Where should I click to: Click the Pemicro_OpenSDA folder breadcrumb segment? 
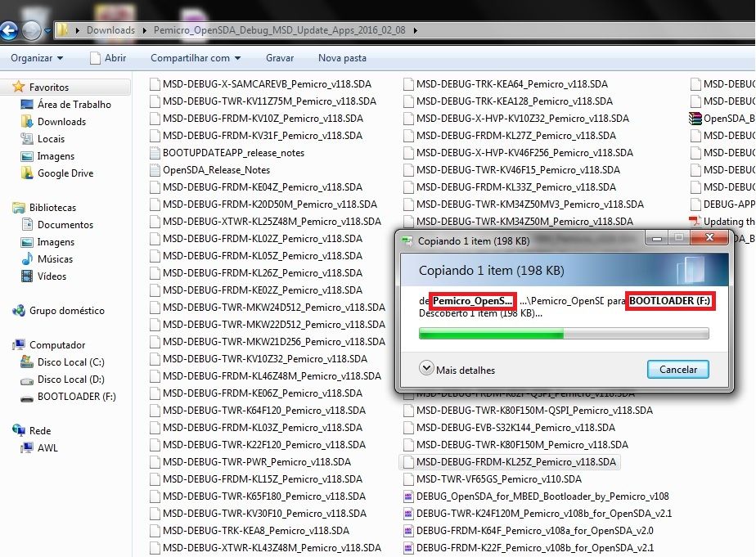tap(280, 30)
